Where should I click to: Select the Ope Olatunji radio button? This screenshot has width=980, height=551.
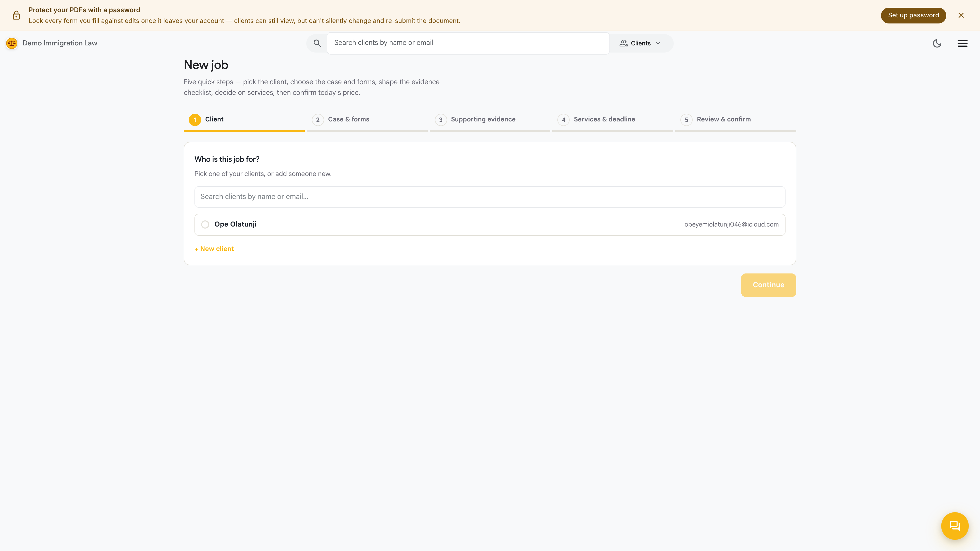click(205, 224)
